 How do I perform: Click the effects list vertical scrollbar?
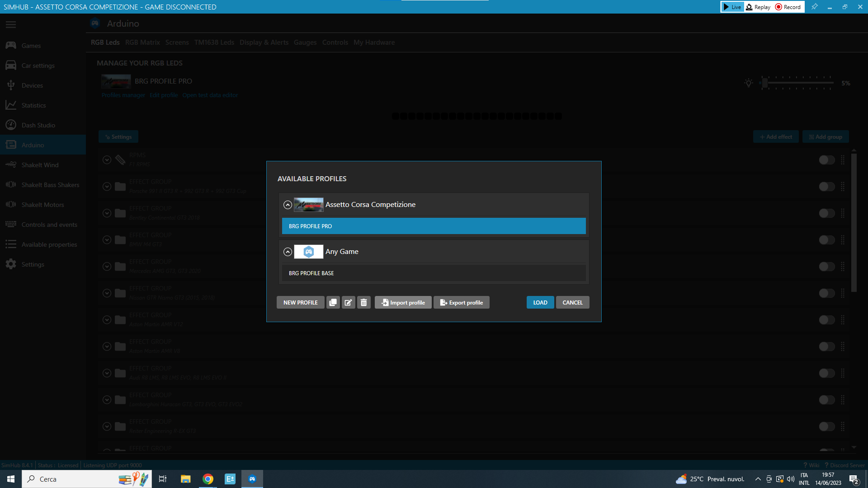(854, 223)
